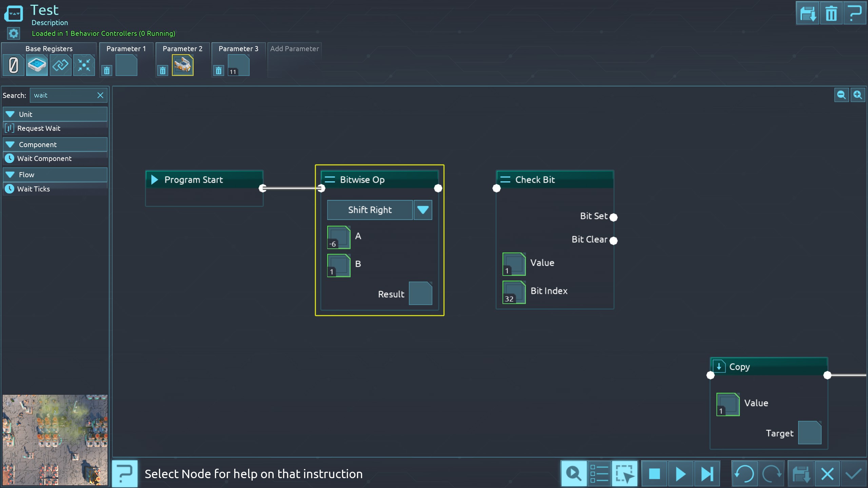Click the undo arrow icon
The image size is (868, 488).
click(744, 474)
